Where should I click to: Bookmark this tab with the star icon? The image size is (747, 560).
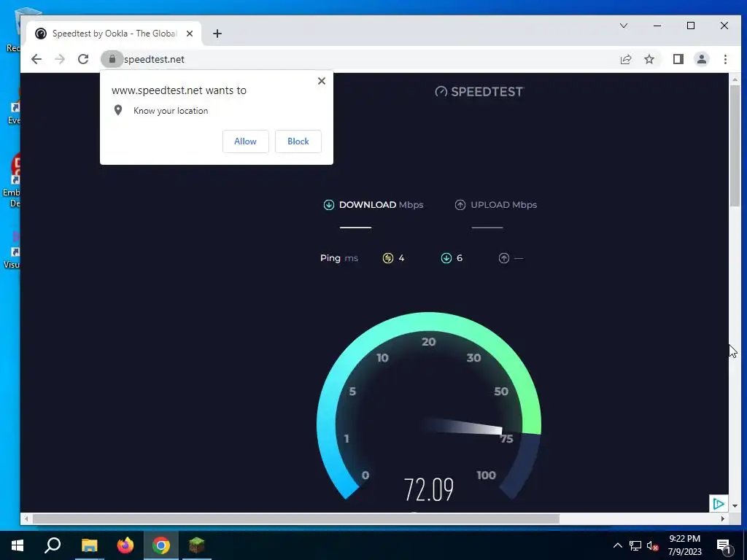tap(649, 59)
